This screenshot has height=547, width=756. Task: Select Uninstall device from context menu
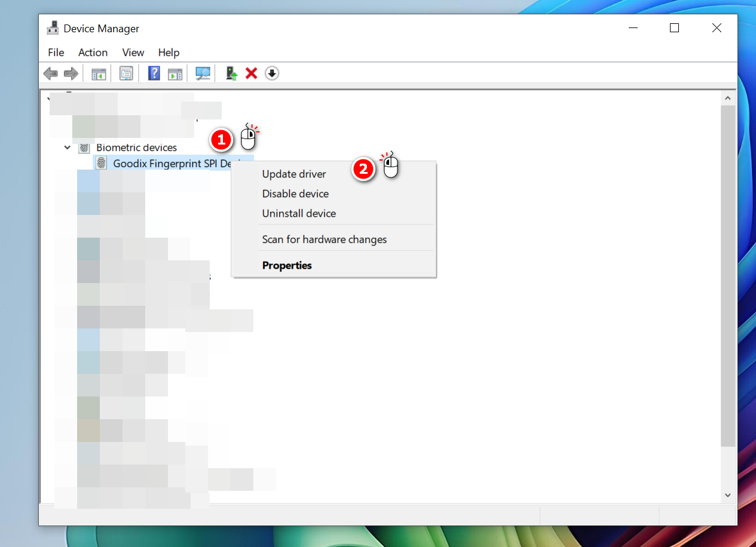299,213
